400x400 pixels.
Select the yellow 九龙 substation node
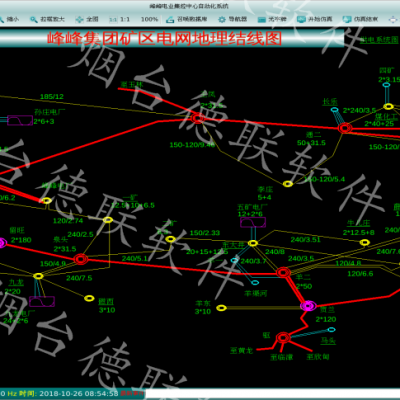coord(38,276)
